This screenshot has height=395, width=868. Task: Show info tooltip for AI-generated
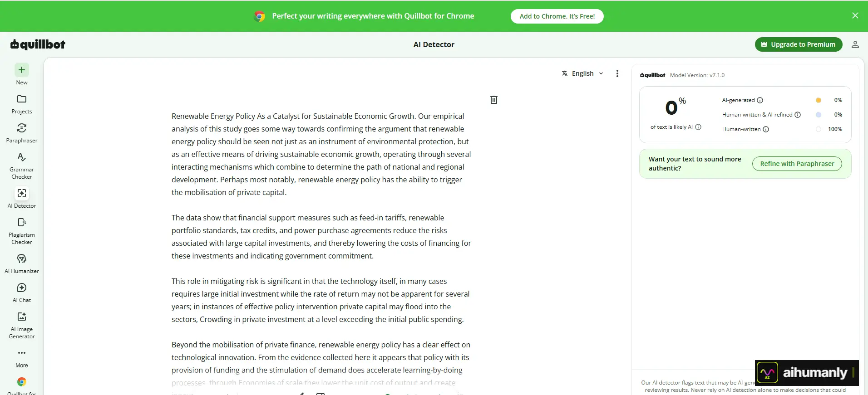[760, 100]
